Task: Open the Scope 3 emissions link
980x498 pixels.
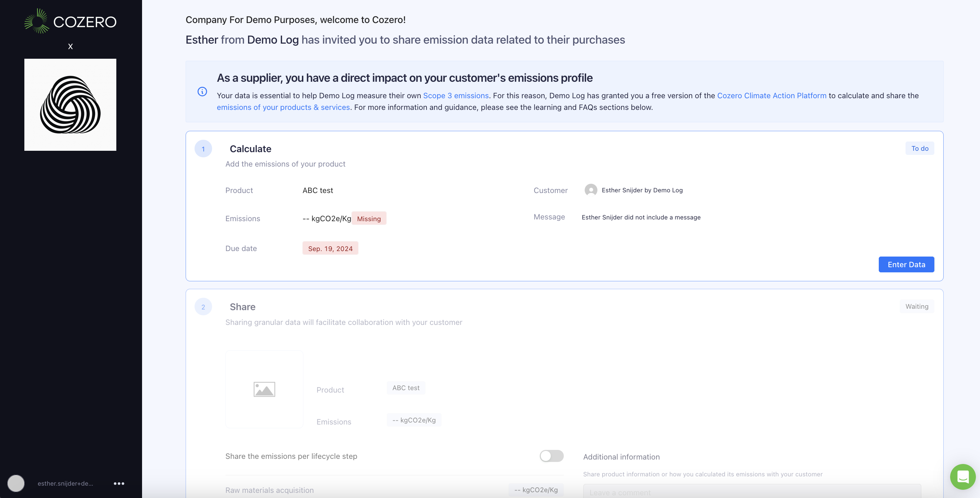Action: coord(456,95)
